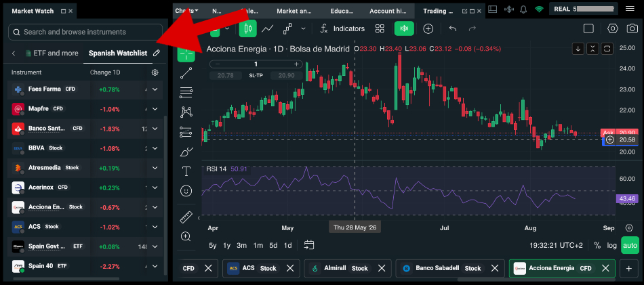
Task: Expand the Atresmedia row
Action: [155, 168]
